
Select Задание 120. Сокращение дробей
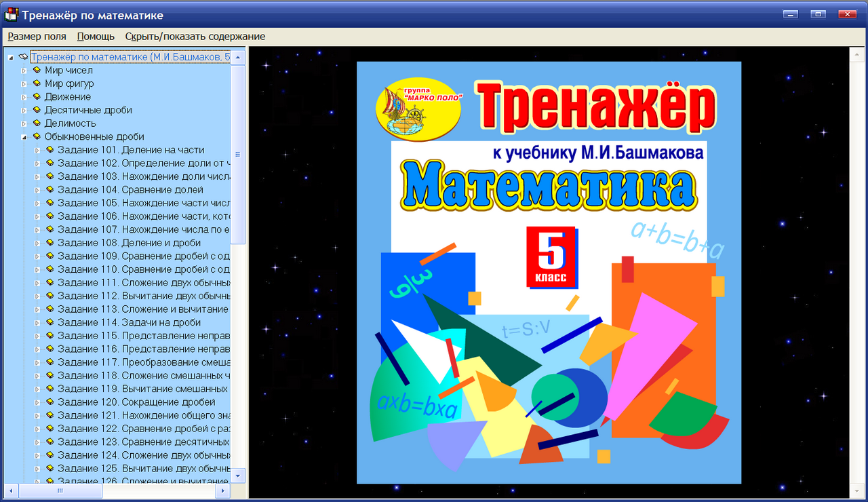click(136, 402)
